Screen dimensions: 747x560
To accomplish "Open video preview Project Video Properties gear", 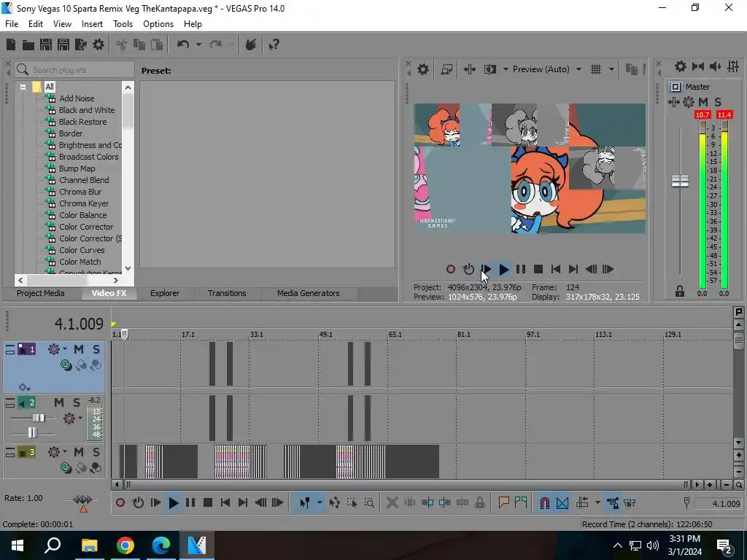I will point(422,69).
